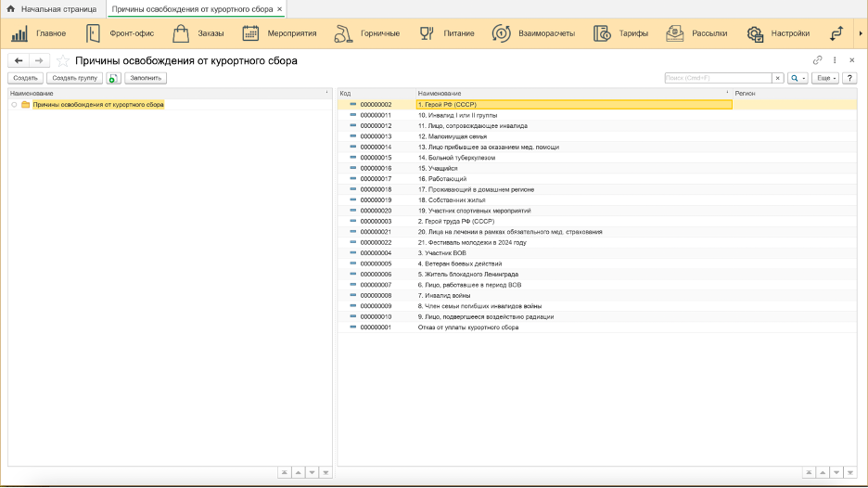Open the Главное section

39,33
